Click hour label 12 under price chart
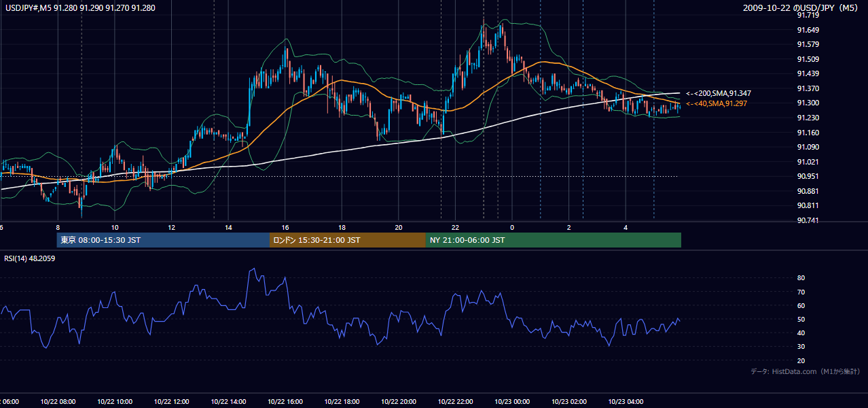This screenshot has width=868, height=408. pyautogui.click(x=171, y=227)
